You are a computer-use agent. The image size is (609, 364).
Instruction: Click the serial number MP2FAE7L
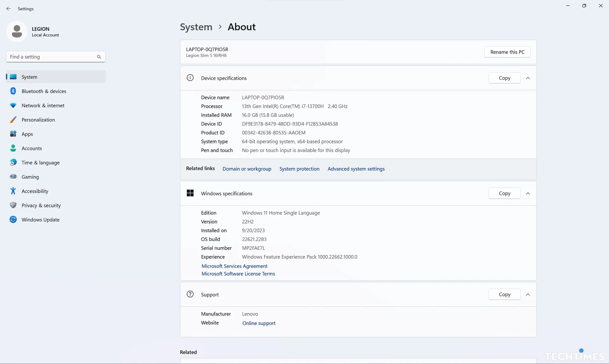(x=253, y=248)
